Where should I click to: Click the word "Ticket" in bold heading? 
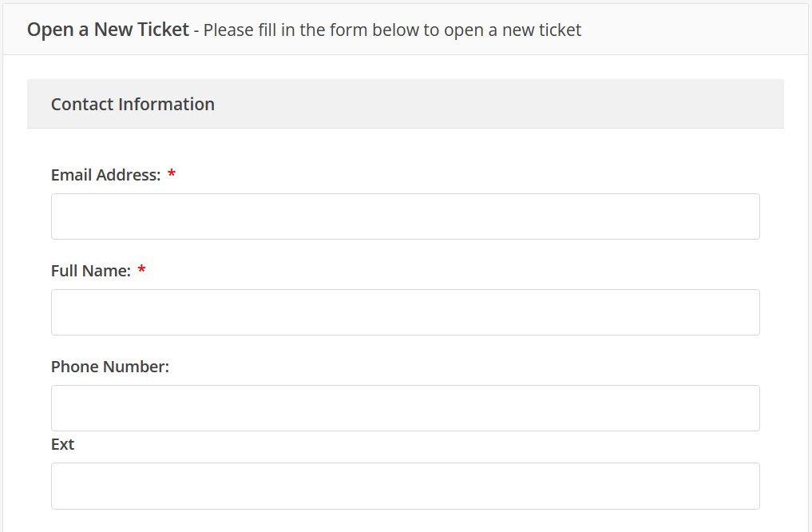(163, 30)
